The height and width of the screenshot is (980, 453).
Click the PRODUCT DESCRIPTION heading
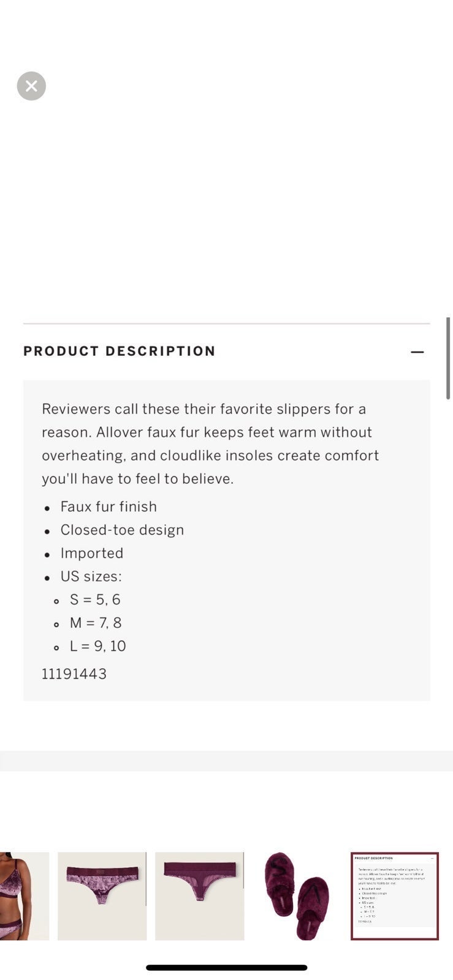(120, 351)
